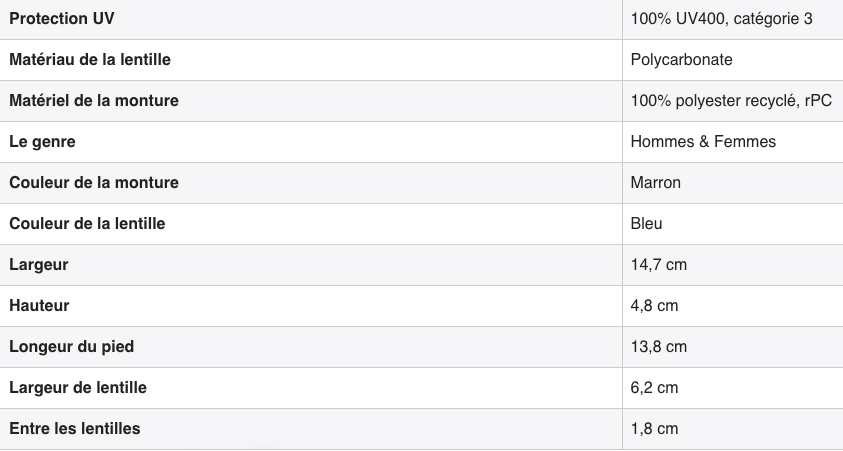Select the Hauteur row label
The height and width of the screenshot is (451, 843).
point(39,306)
